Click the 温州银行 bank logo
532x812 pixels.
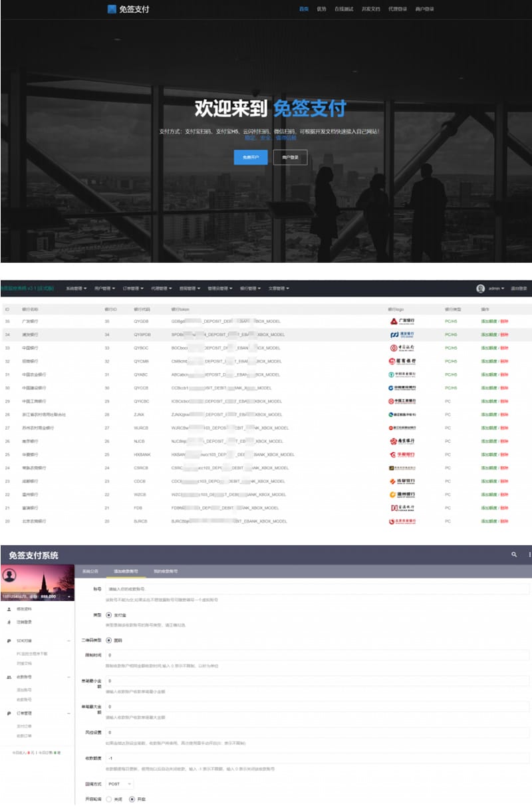(x=402, y=494)
